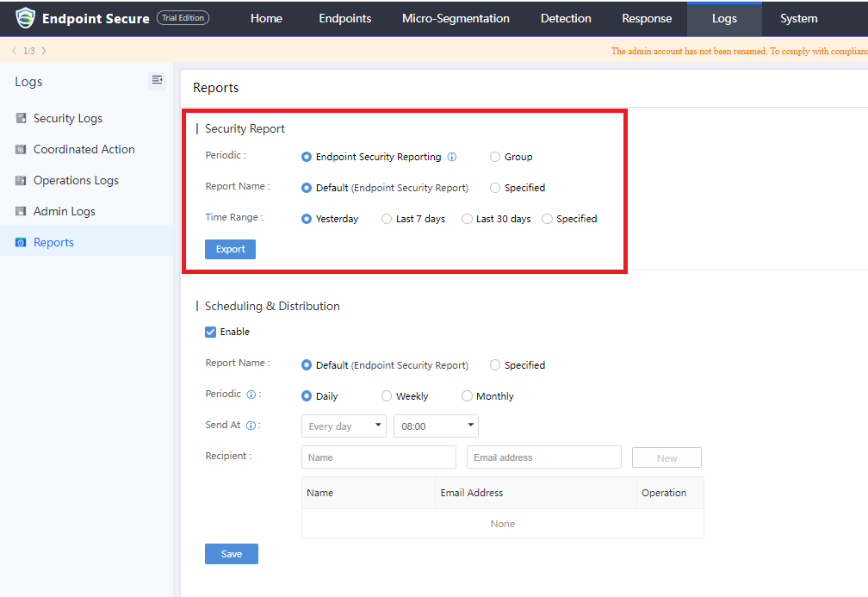Select the Group periodic radio option

[495, 157]
